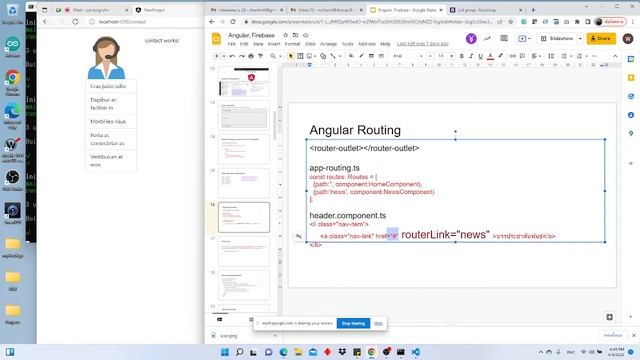Open the Format menu
This screenshot has width=640, height=360.
292,44
